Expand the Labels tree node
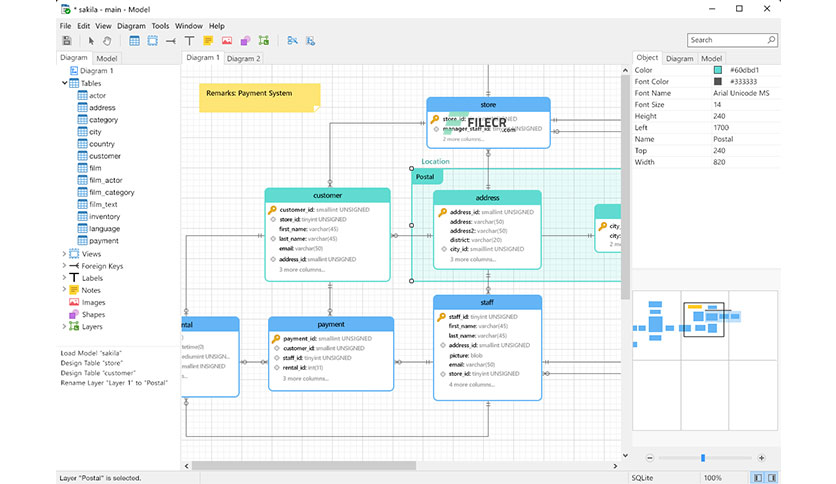This screenshot has width=836, height=484. pyautogui.click(x=65, y=278)
